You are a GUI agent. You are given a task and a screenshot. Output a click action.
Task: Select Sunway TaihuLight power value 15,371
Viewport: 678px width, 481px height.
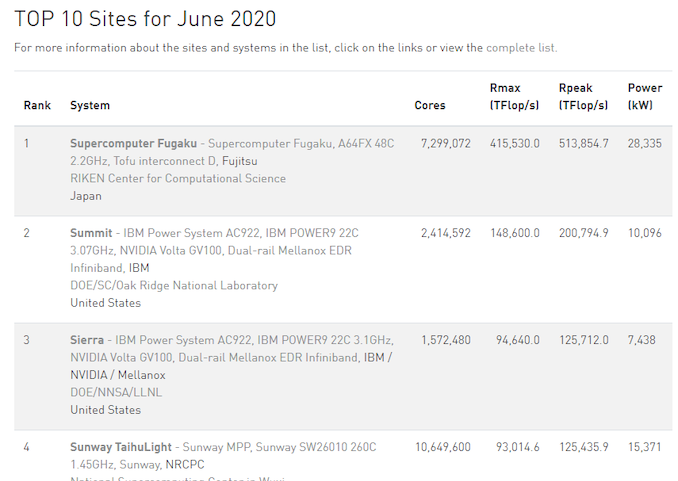(x=644, y=447)
